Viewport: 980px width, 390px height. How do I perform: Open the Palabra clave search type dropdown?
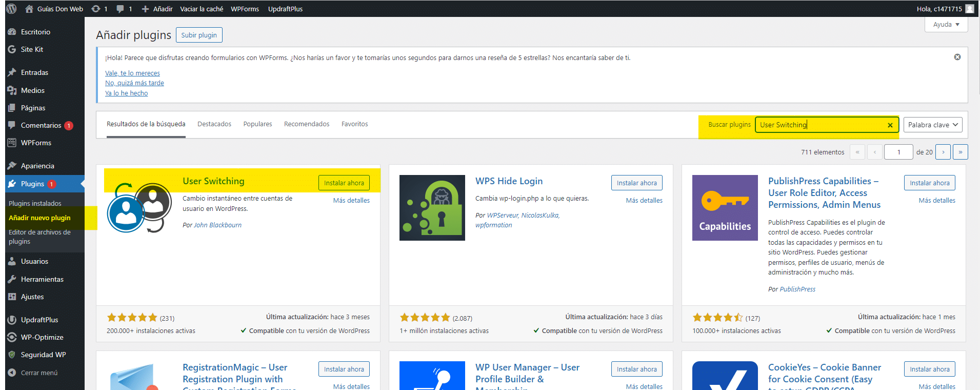(x=932, y=125)
